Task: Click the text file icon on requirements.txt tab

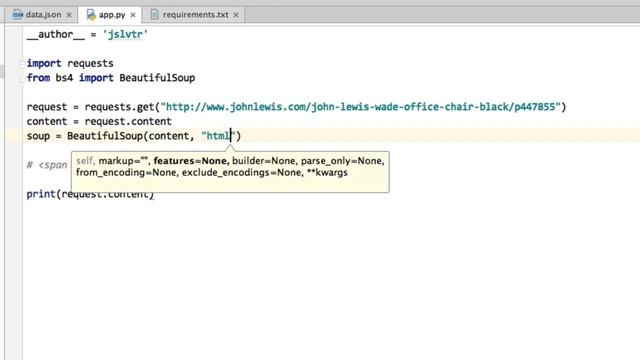Action: tap(154, 15)
